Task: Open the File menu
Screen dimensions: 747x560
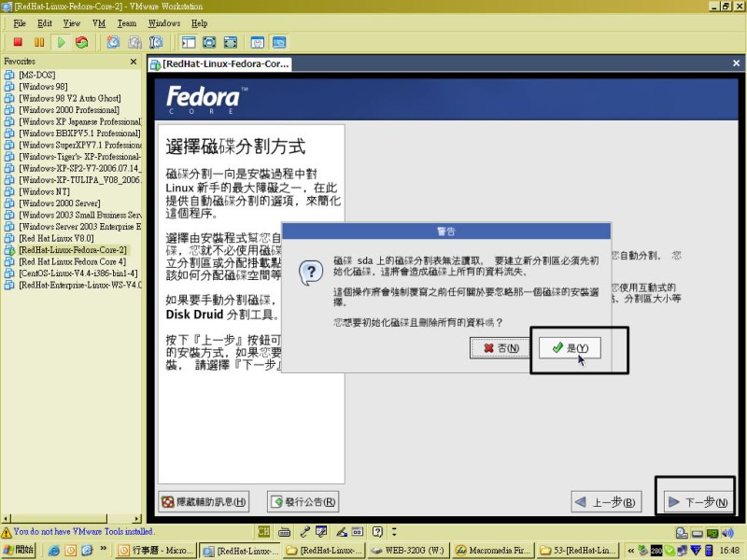Action: 20,23
